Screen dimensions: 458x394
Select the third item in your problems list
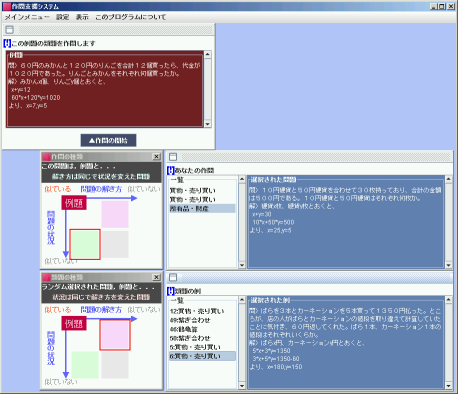[x=202, y=209]
